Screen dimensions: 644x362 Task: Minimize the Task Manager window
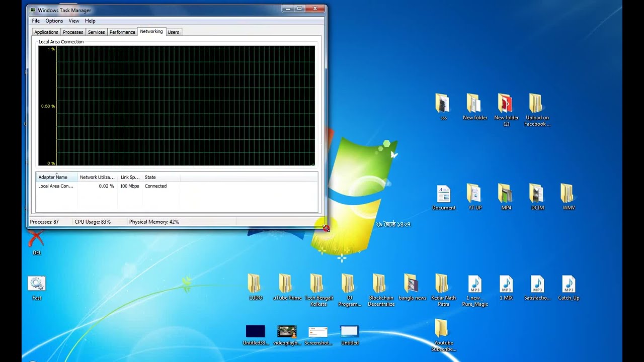(x=287, y=9)
